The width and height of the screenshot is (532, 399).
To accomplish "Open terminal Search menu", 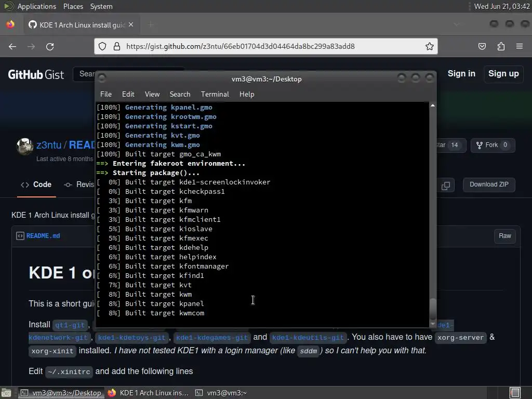I will click(180, 95).
